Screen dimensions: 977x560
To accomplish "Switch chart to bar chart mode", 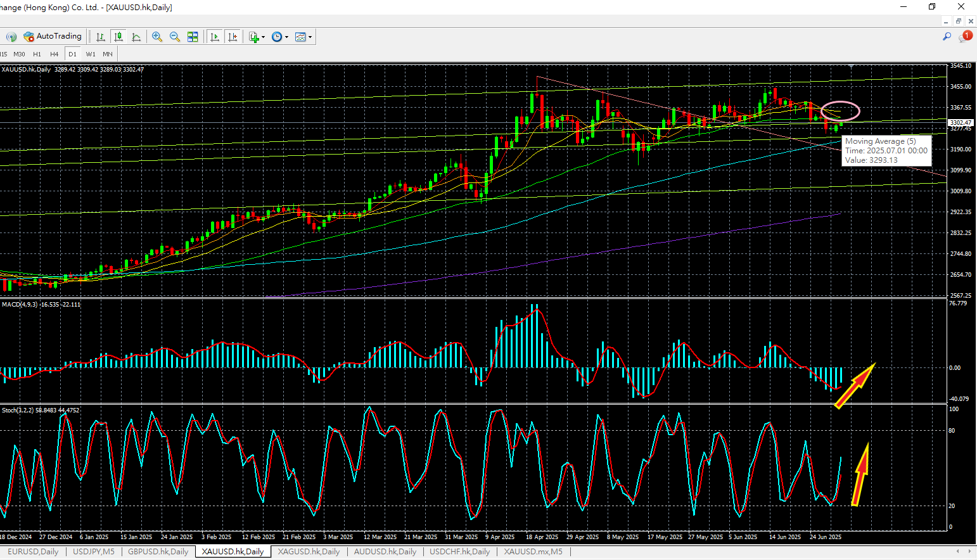I will [x=101, y=37].
